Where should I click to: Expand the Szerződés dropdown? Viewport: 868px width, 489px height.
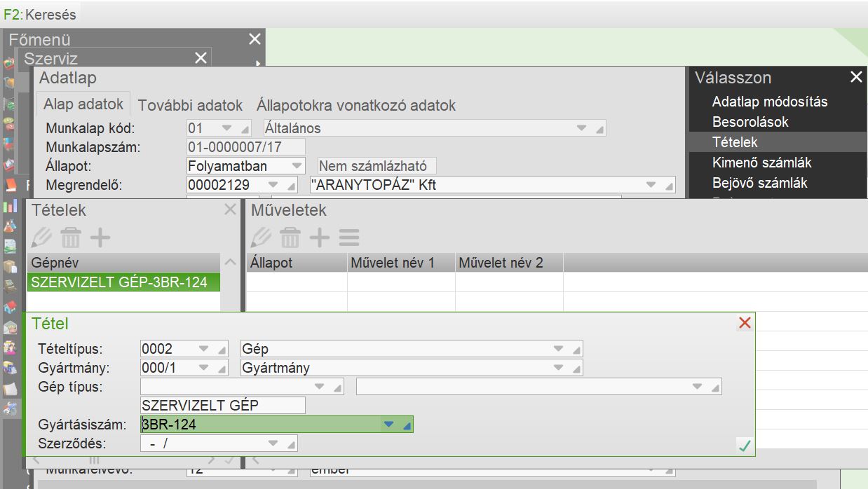tap(273, 443)
